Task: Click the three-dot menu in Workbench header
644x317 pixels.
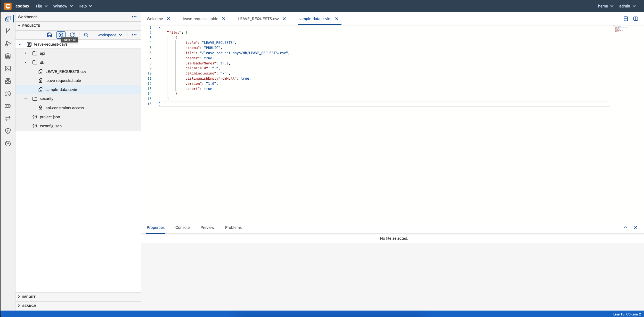Action: 134,16
